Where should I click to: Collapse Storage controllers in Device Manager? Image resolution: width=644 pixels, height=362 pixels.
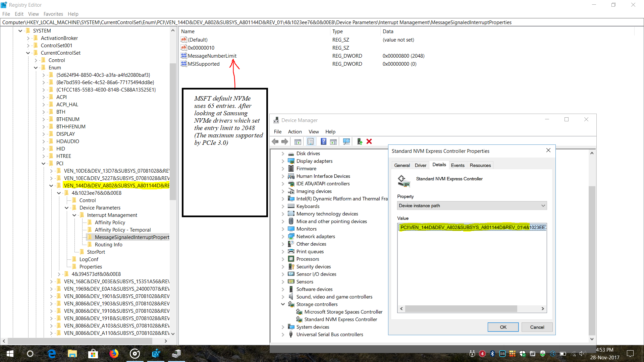pyautogui.click(x=283, y=304)
